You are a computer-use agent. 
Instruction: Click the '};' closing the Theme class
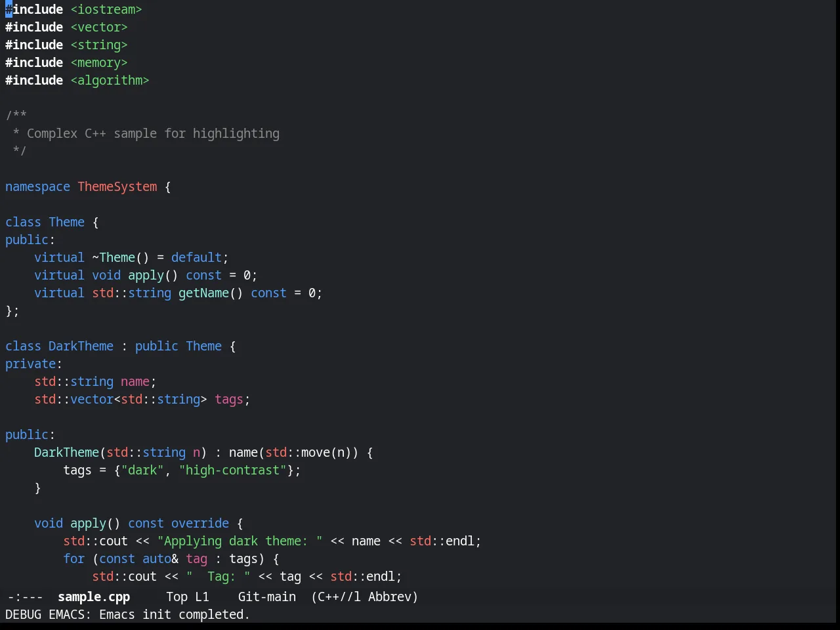click(x=12, y=310)
